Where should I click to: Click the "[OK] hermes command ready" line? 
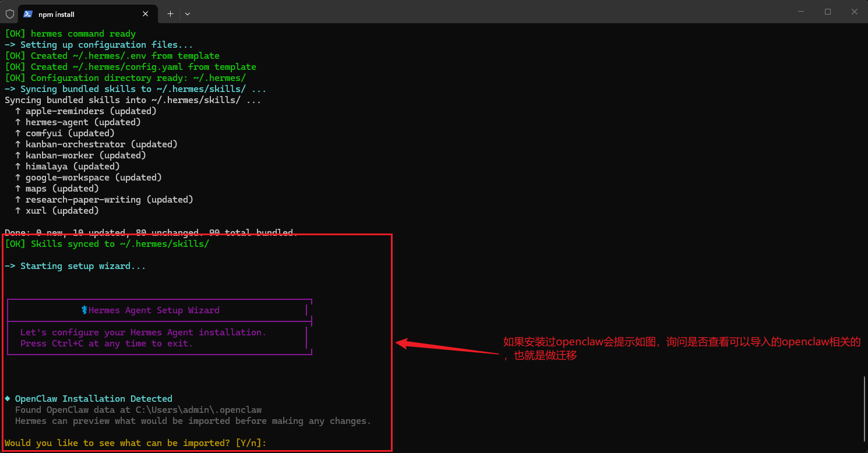point(70,34)
